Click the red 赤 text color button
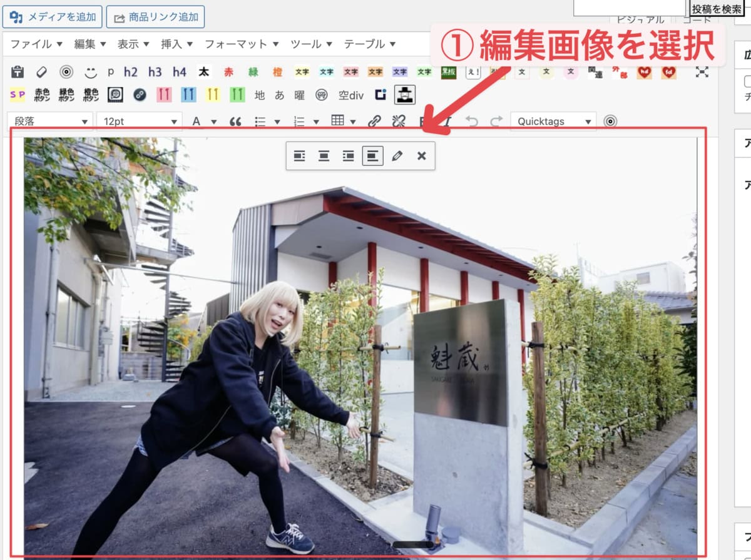Image resolution: width=751 pixels, height=560 pixels. [x=228, y=72]
